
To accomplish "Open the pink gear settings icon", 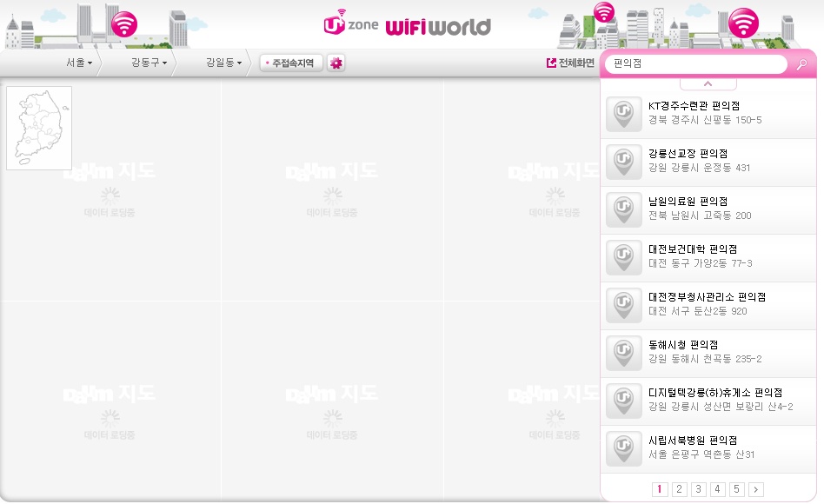I will pyautogui.click(x=336, y=63).
